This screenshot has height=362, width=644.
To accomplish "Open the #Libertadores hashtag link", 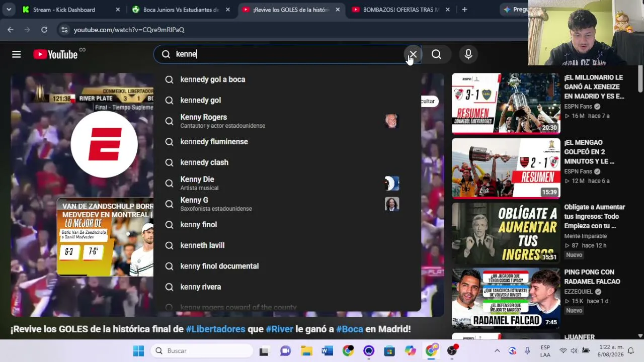I will click(215, 329).
